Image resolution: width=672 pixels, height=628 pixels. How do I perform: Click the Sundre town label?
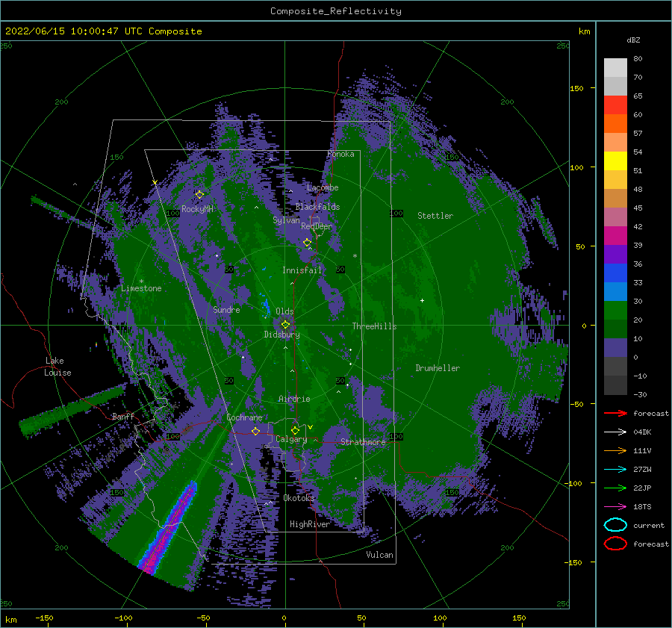pyautogui.click(x=226, y=310)
